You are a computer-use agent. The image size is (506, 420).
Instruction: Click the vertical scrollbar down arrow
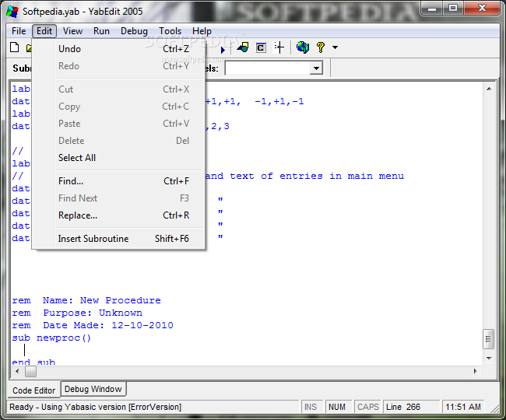coord(489,358)
